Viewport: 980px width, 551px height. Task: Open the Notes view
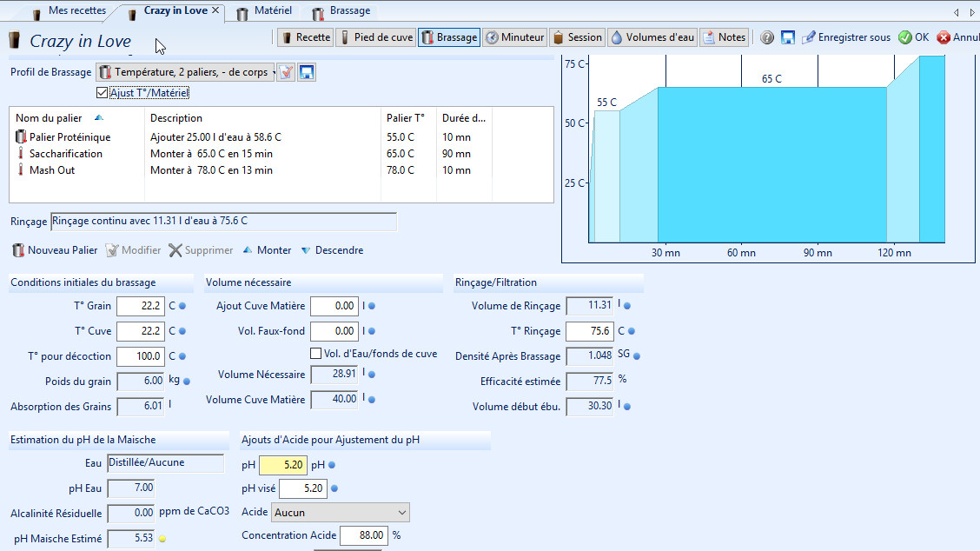[x=724, y=37]
